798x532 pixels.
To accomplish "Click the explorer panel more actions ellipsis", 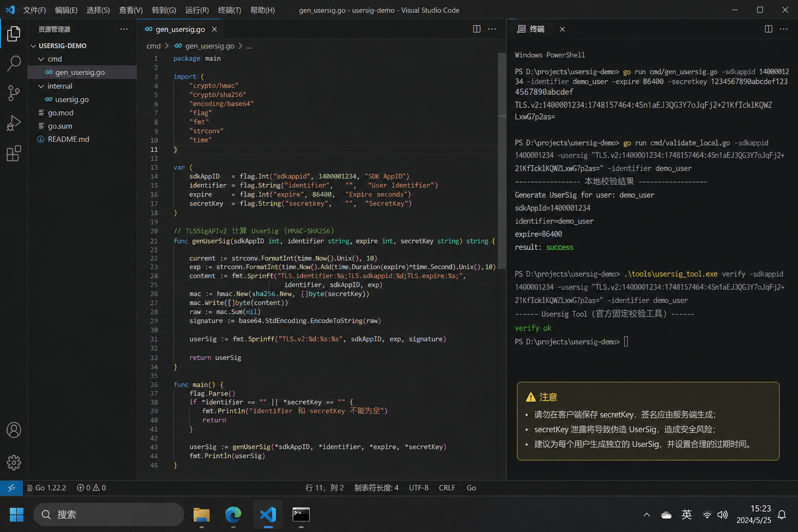I will click(124, 29).
